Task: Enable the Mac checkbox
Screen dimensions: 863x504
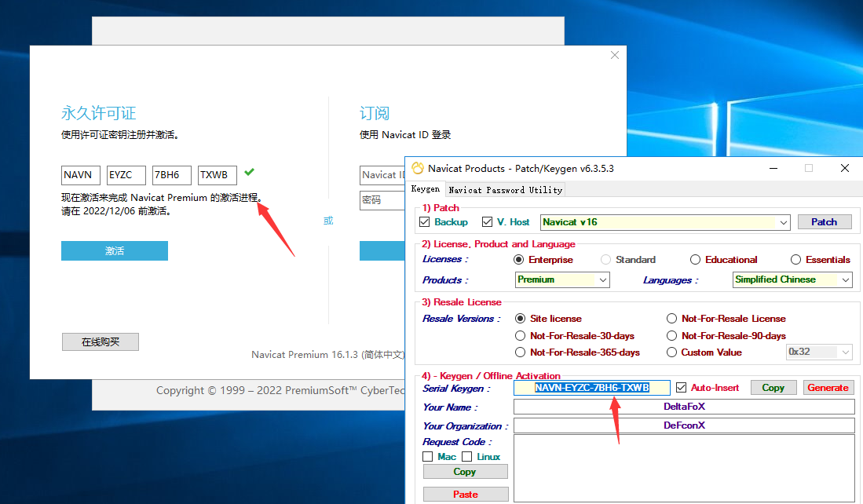Action: click(428, 457)
